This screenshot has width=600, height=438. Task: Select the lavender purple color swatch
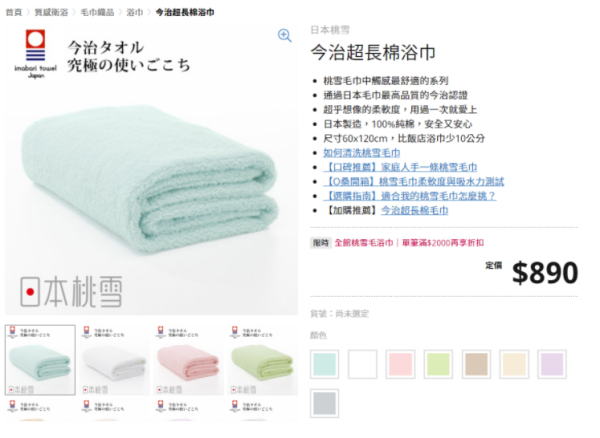pos(552,364)
